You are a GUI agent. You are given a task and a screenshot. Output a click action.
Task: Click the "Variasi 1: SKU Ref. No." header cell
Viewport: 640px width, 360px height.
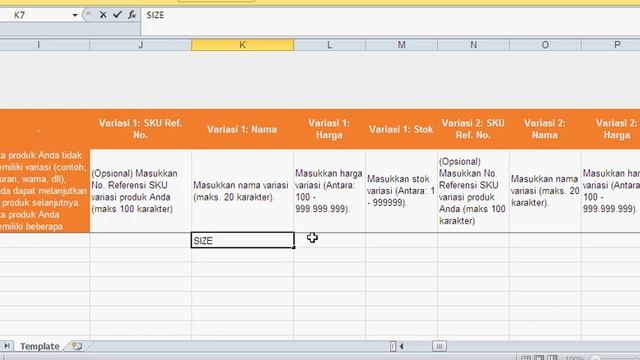click(140, 129)
